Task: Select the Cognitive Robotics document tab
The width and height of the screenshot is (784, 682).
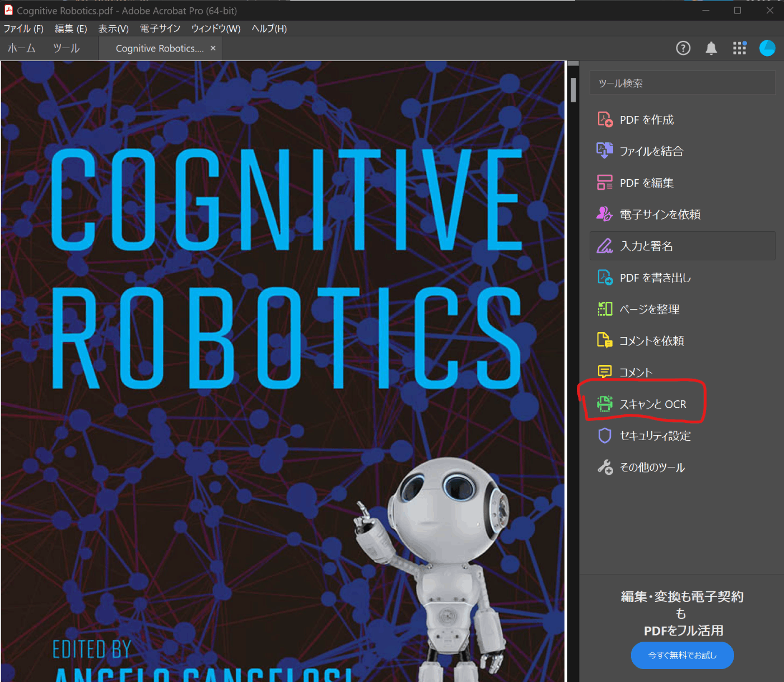Action: [x=160, y=49]
